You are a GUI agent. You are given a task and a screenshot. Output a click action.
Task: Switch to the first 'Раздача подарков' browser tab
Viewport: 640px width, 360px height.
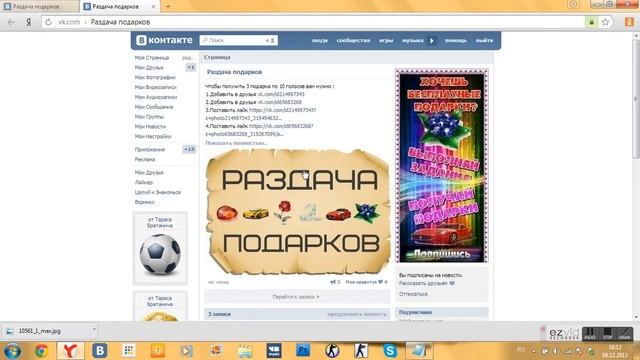coord(39,7)
